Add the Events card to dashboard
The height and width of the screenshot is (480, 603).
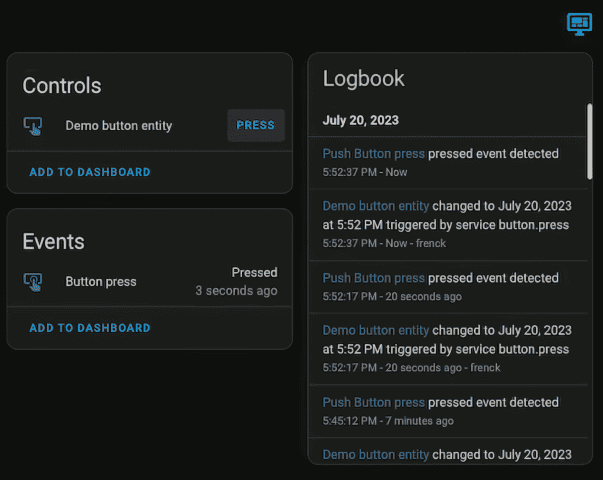point(90,328)
